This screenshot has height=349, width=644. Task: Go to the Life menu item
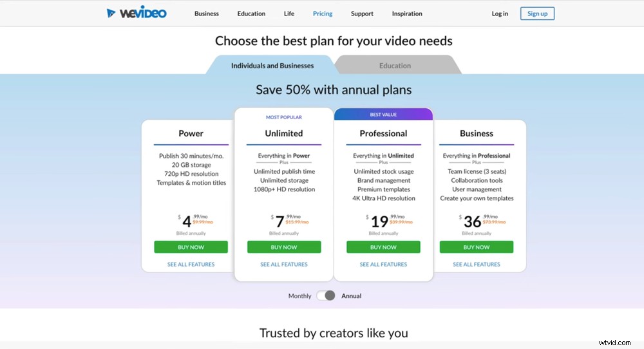coord(289,14)
